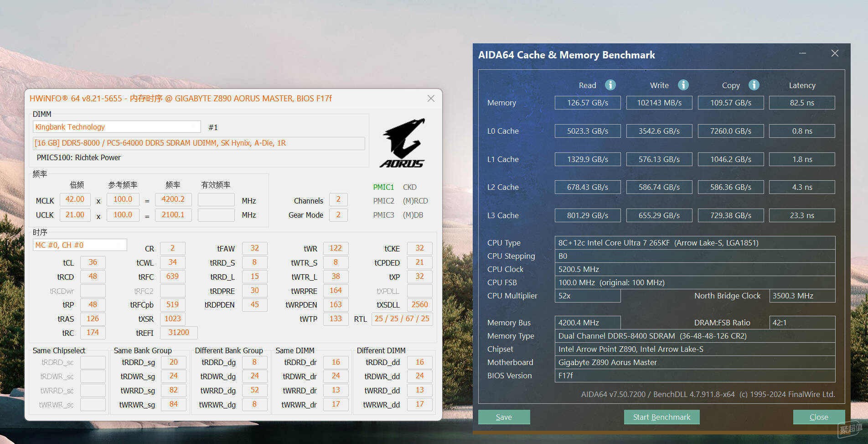Close the HWiNFO memory timings window
This screenshot has height=444, width=868.
[431, 98]
